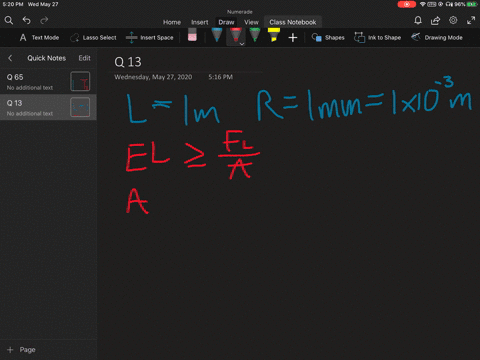Open the search magnifier icon
The height and width of the screenshot is (360, 480).
pos(9,21)
